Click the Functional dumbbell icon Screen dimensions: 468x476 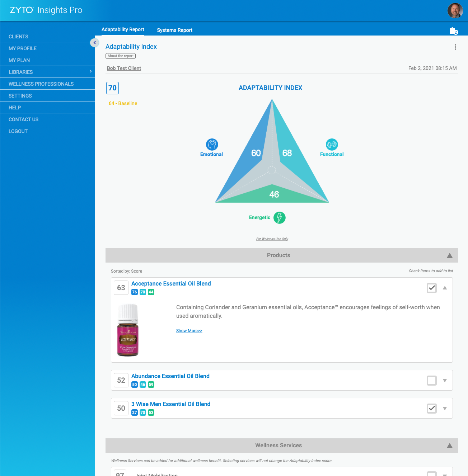[x=332, y=145]
